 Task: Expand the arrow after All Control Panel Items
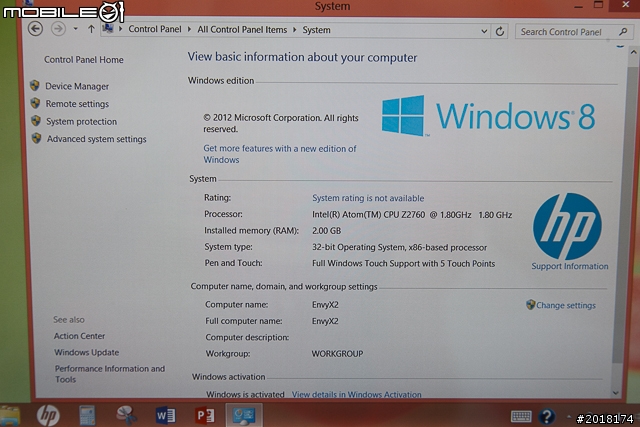point(294,30)
